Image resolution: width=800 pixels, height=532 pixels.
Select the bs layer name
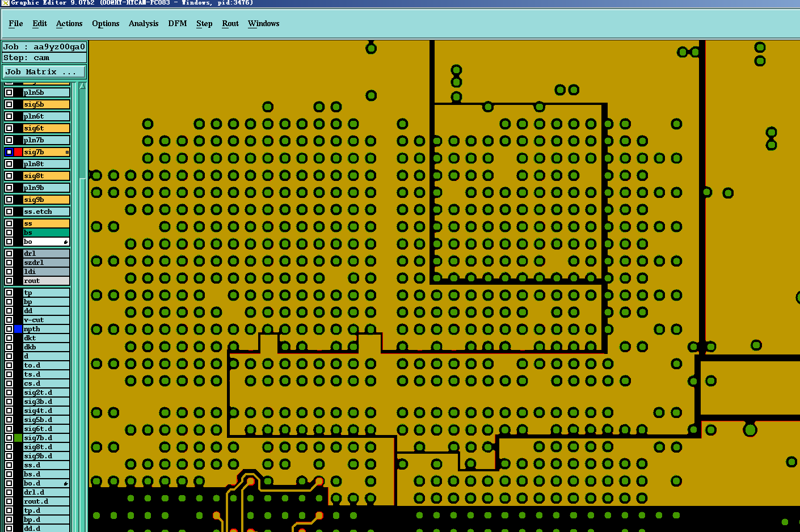[46, 233]
